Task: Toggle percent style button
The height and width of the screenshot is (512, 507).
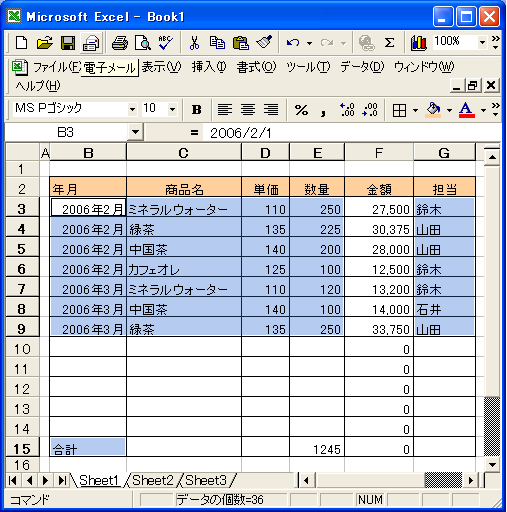Action: 301,109
